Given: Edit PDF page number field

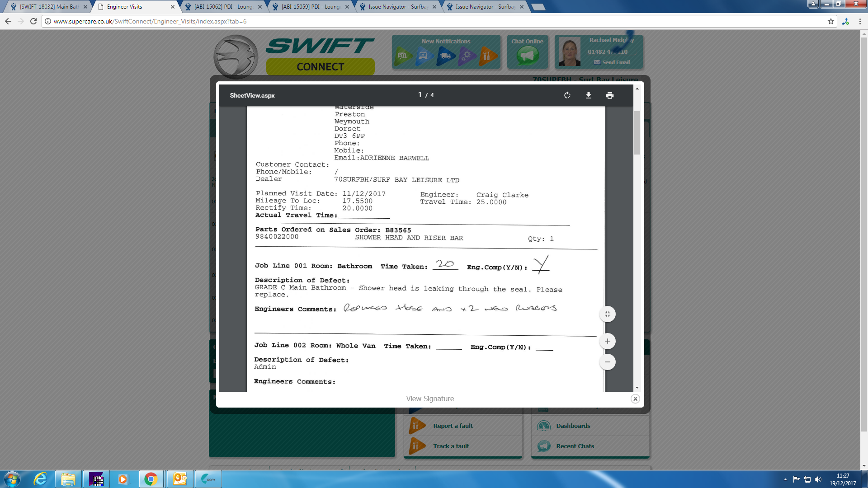Looking at the screenshot, I should [420, 95].
